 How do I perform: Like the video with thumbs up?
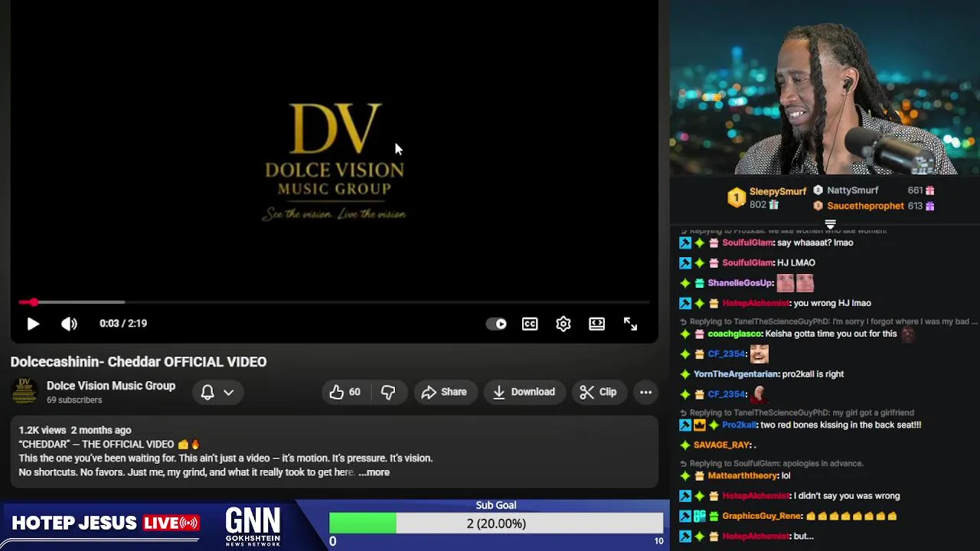(345, 392)
